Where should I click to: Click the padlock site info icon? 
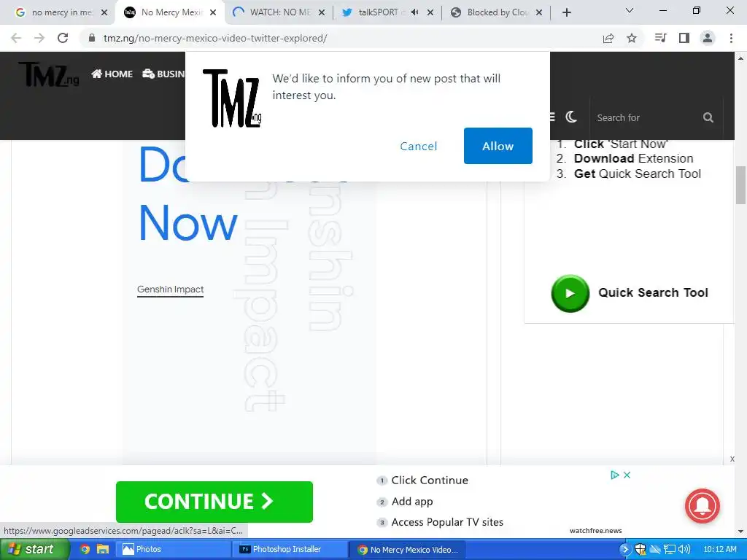[x=92, y=38]
